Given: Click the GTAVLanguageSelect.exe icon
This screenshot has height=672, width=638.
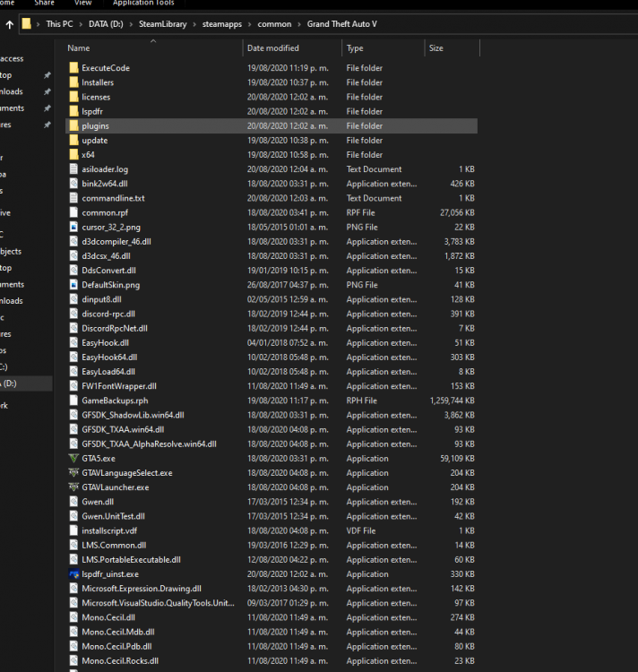Looking at the screenshot, I should pyautogui.click(x=73, y=473).
